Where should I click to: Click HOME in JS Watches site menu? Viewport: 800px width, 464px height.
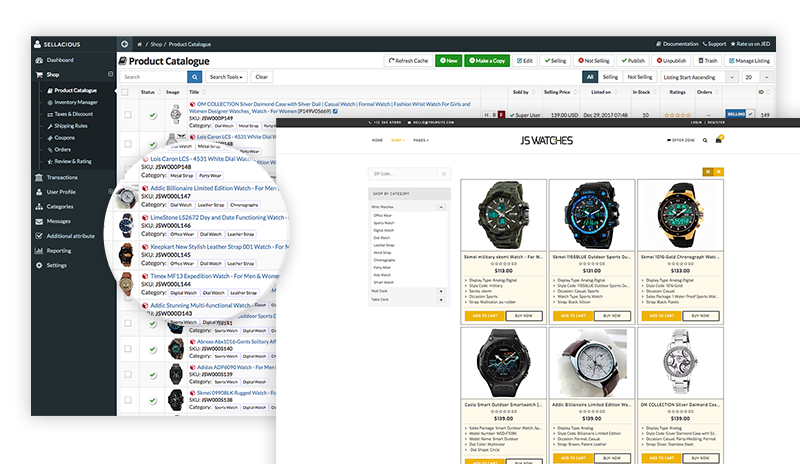pos(377,140)
